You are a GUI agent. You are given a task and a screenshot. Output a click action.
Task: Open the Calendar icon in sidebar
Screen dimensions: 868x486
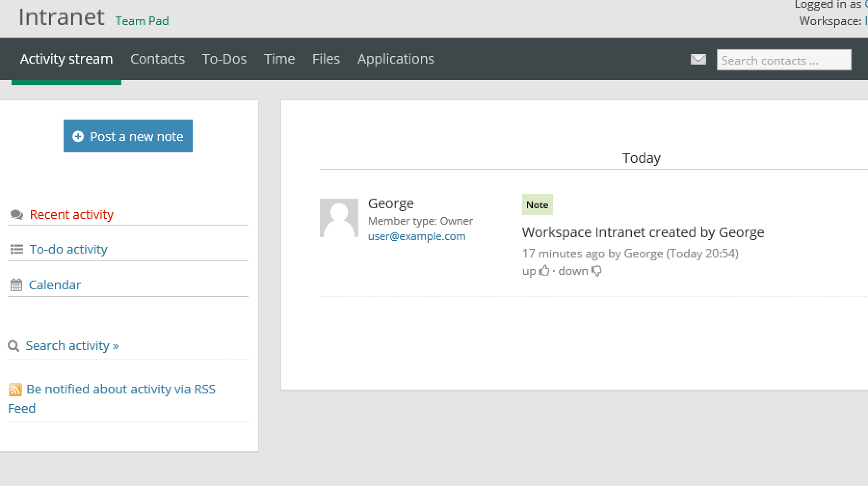[x=16, y=284]
